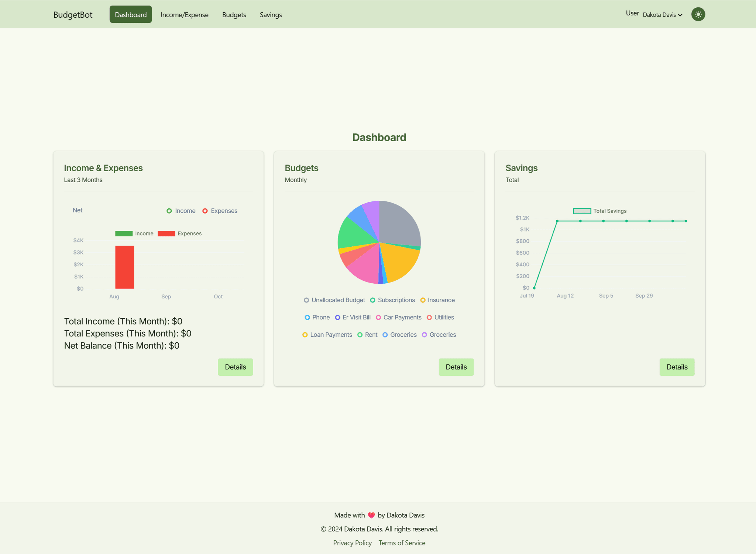Image resolution: width=756 pixels, height=554 pixels.
Task: Click Details button in Budgets panel
Action: coord(457,367)
